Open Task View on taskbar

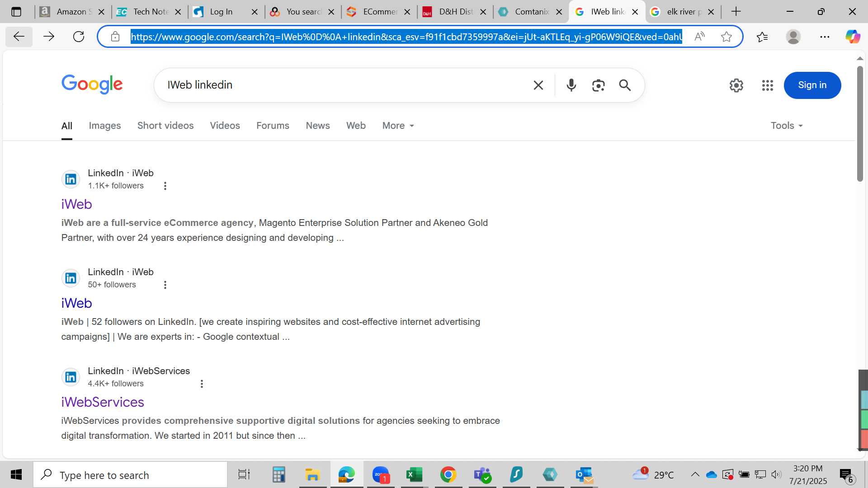click(244, 475)
